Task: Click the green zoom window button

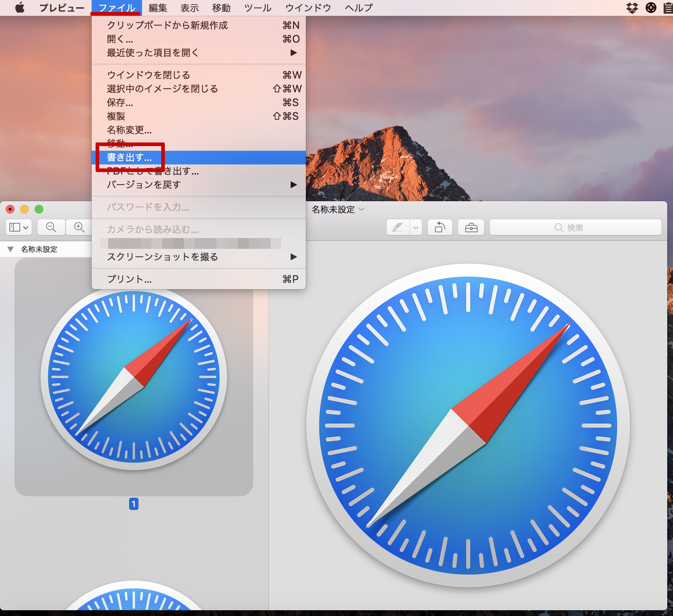Action: [x=39, y=209]
